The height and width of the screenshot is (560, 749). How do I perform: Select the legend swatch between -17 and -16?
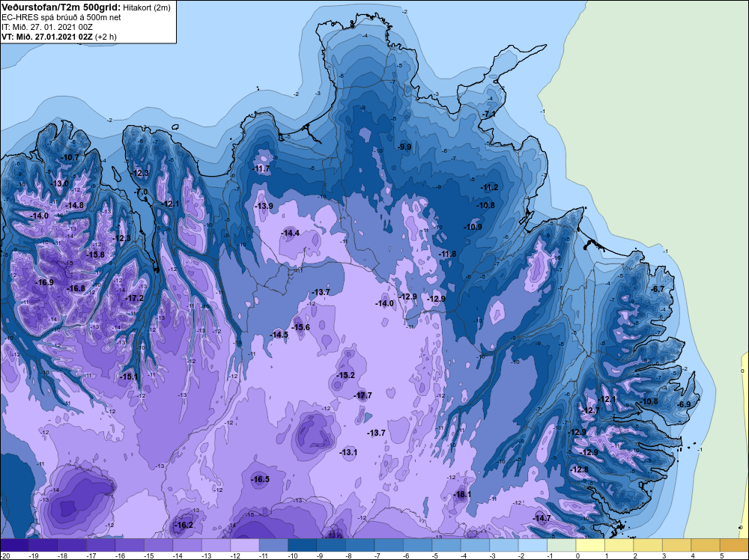[x=101, y=545]
